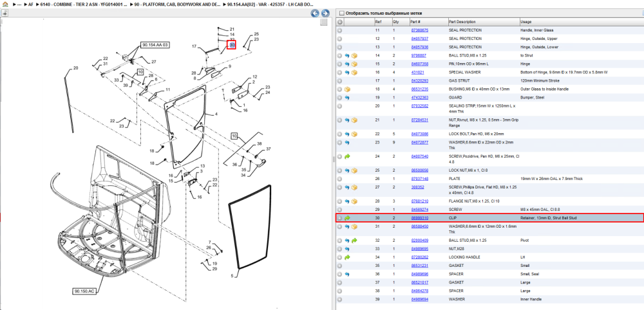Click the package icon for BUSHING ref 18
This screenshot has width=644, height=310.
pos(347,89)
